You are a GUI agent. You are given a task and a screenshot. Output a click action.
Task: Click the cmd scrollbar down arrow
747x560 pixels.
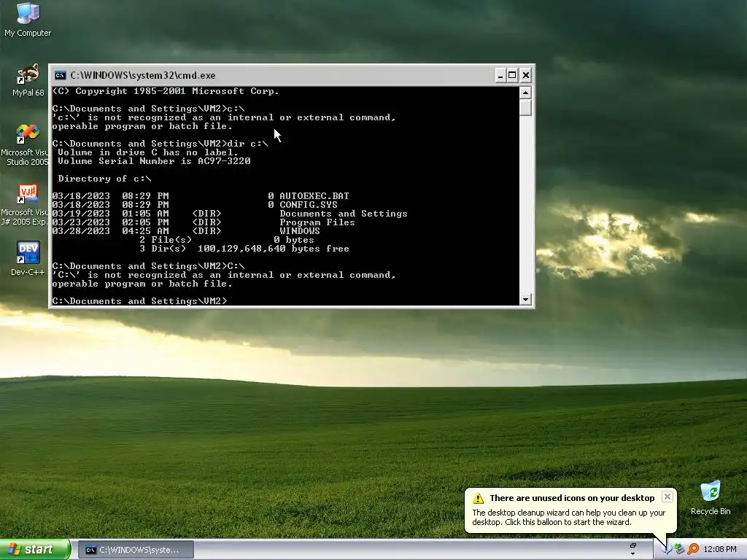[525, 300]
